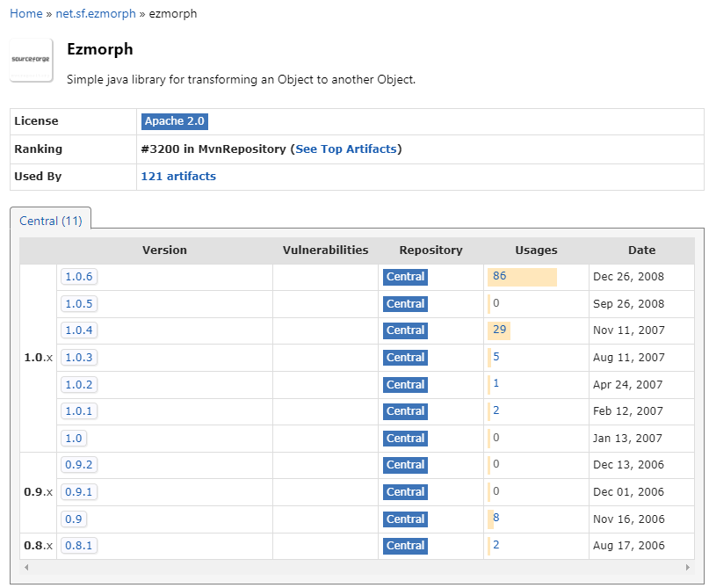Viewport: 709px width, 588px height.
Task: Click Central badge in 1.0 row
Action: click(405, 439)
